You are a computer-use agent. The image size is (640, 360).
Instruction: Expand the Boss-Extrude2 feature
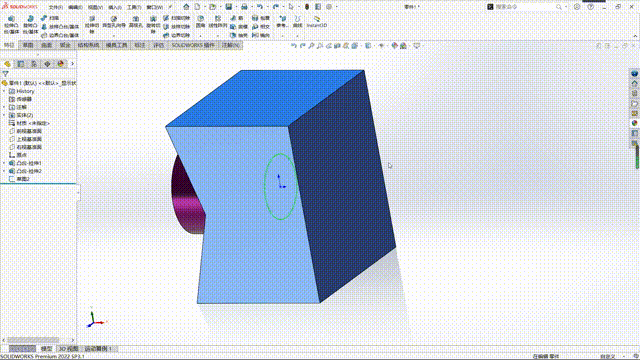[4, 171]
